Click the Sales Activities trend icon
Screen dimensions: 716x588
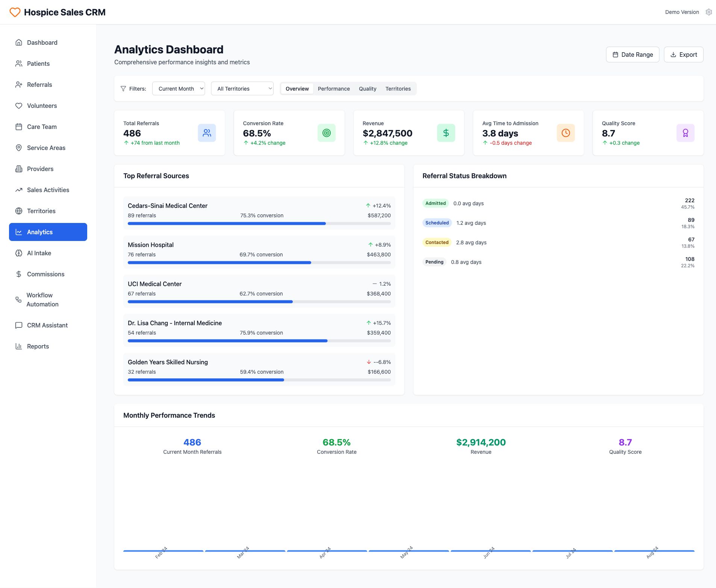pos(19,190)
